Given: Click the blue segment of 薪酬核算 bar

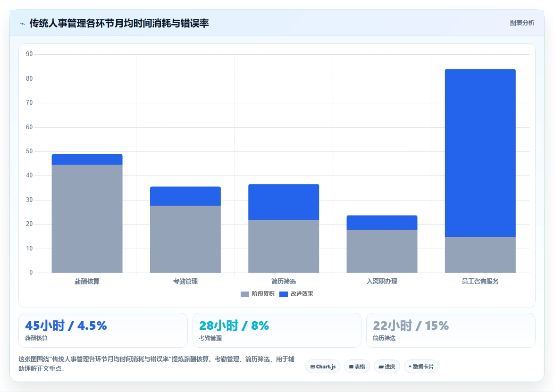Looking at the screenshot, I should (87, 159).
